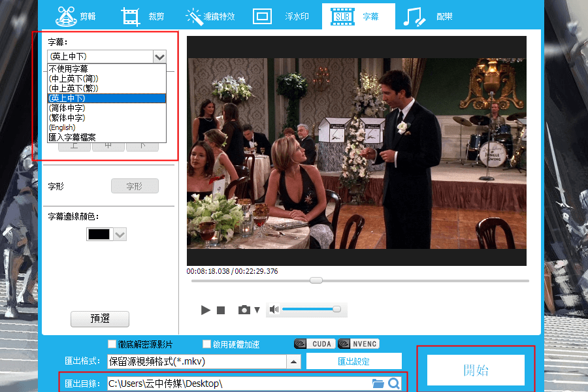Click the greyed 字形 font button
Viewport: 588px width, 392px height.
click(135, 186)
